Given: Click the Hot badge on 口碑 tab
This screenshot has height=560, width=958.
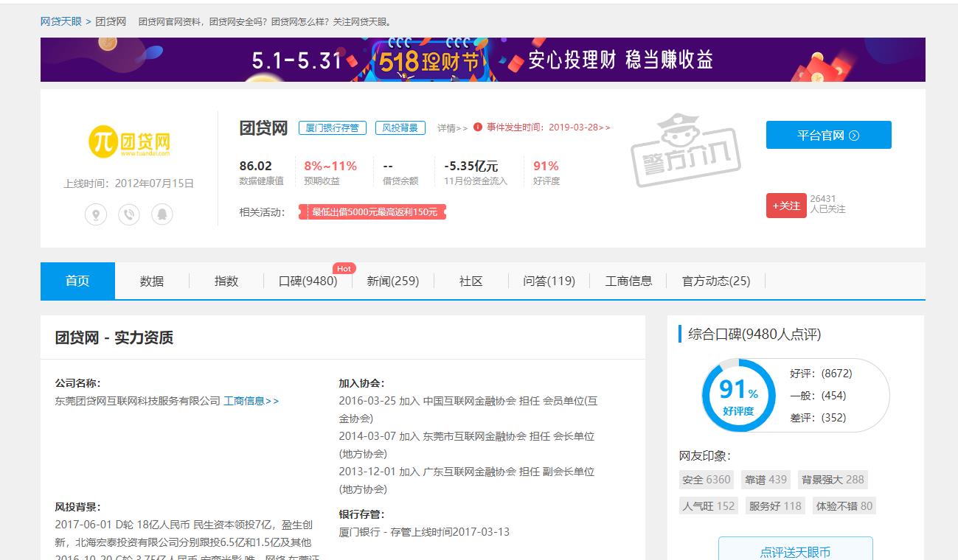Looking at the screenshot, I should click(x=344, y=268).
